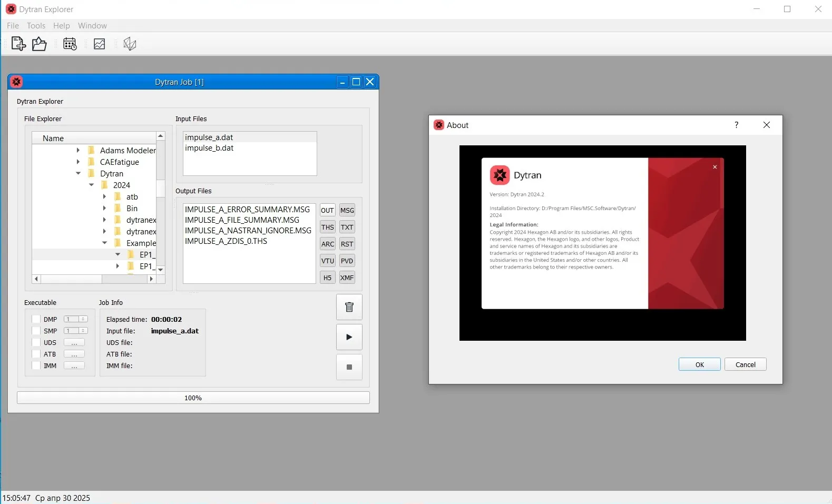Screen dimensions: 832x504
Task: Enable the IMM executable checkbox
Action: click(36, 365)
